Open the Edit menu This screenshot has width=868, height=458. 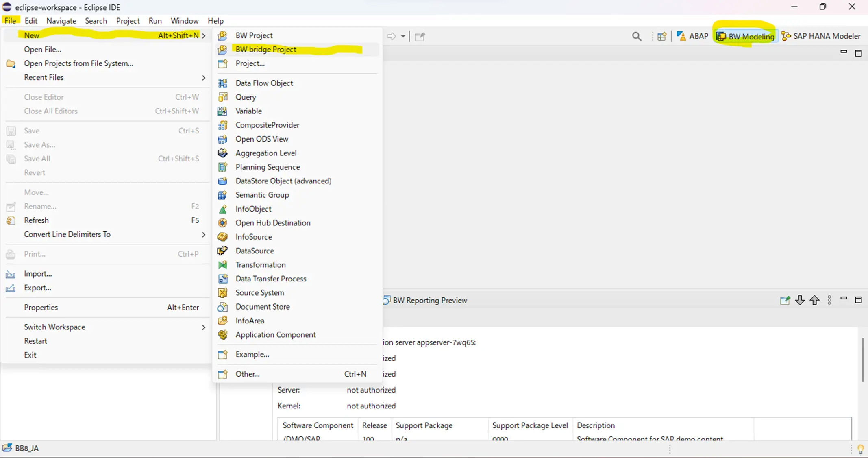coord(31,21)
